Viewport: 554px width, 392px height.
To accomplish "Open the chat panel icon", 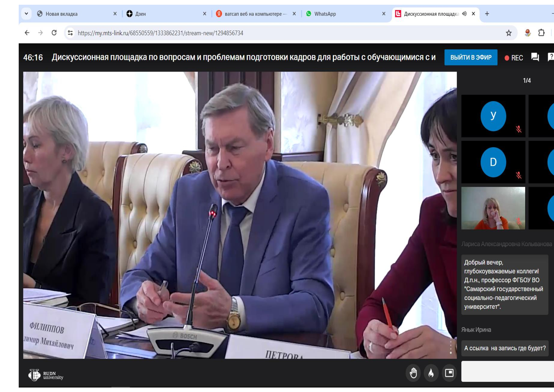I will tap(535, 57).
